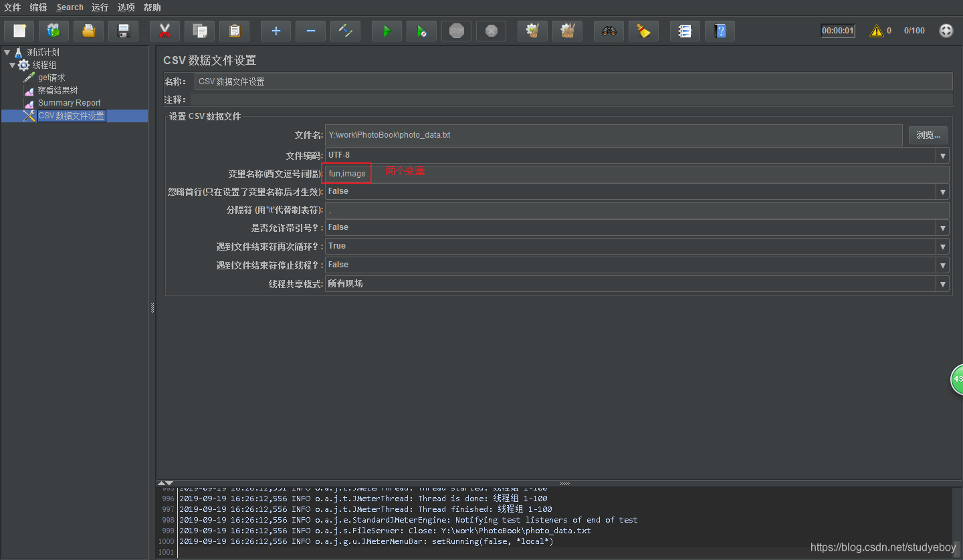Image resolution: width=963 pixels, height=560 pixels.
Task: Click the Open file folder icon
Action: tap(88, 31)
